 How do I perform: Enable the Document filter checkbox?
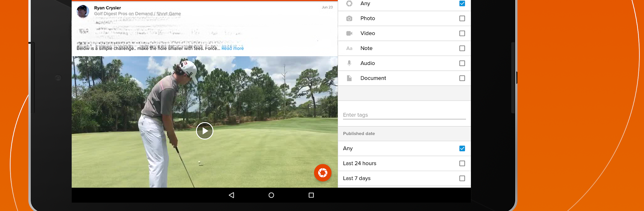(x=462, y=78)
